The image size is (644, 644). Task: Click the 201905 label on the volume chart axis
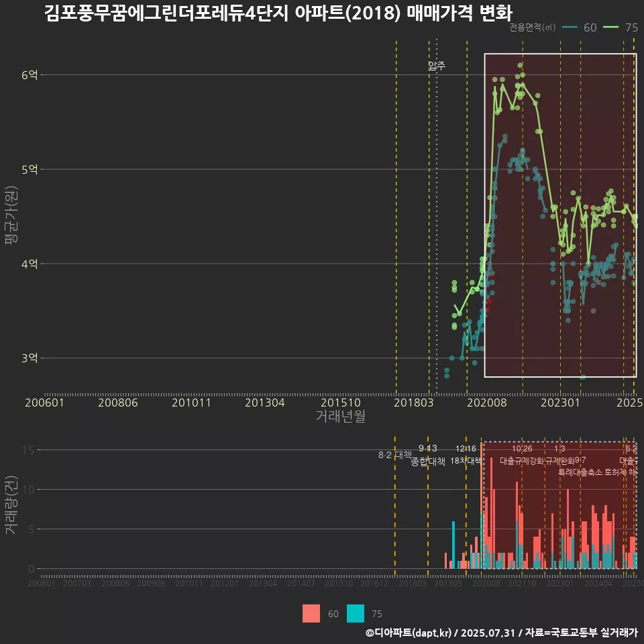tap(448, 583)
